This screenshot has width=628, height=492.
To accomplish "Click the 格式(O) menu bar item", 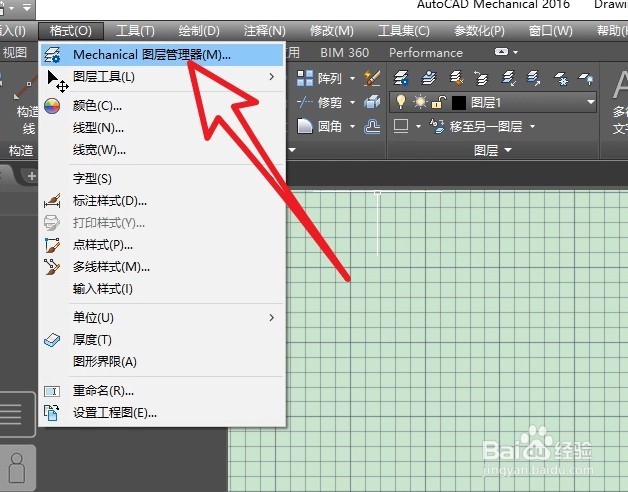I will point(71,31).
